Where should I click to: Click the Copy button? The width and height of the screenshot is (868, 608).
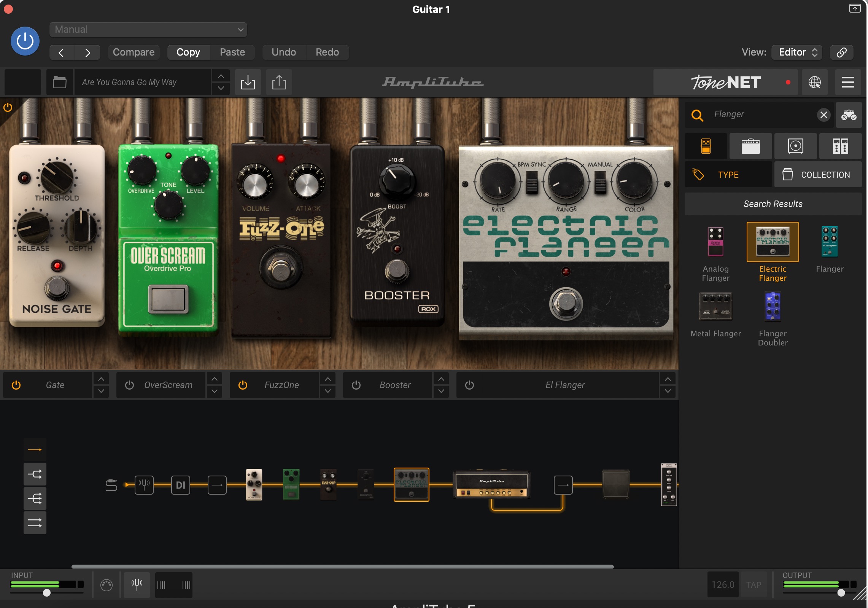coord(188,53)
